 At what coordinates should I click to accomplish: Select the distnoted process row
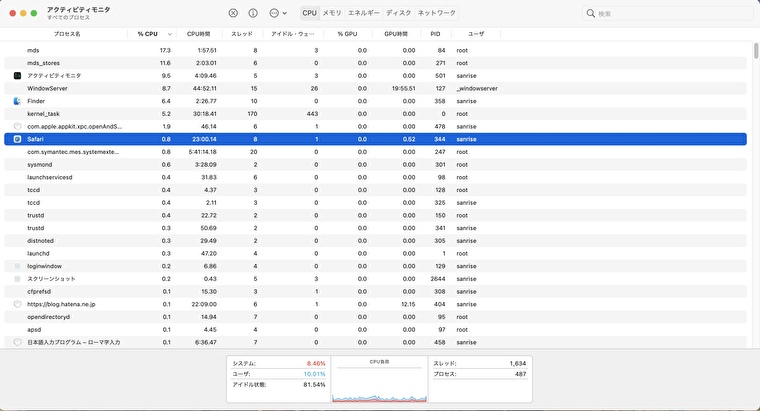tap(375, 241)
